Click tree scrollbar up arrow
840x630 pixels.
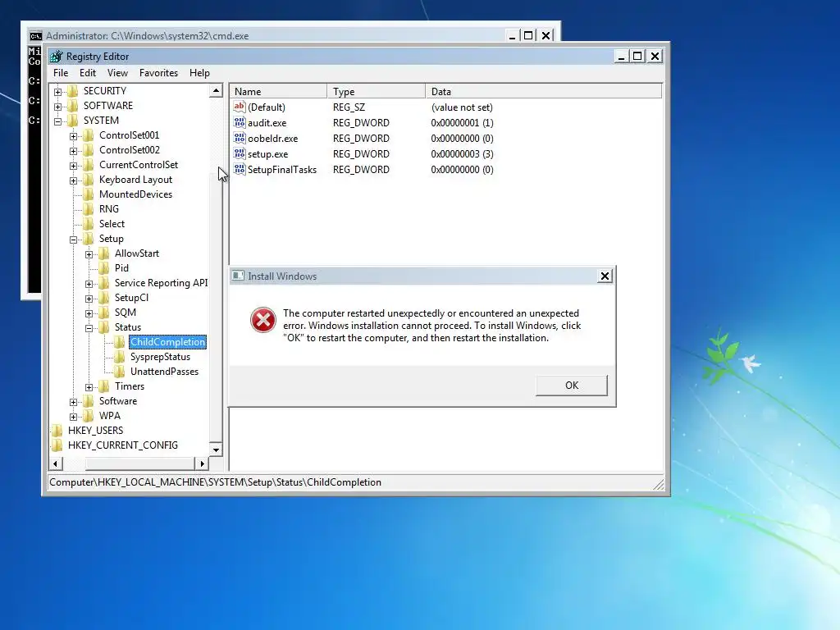click(216, 90)
